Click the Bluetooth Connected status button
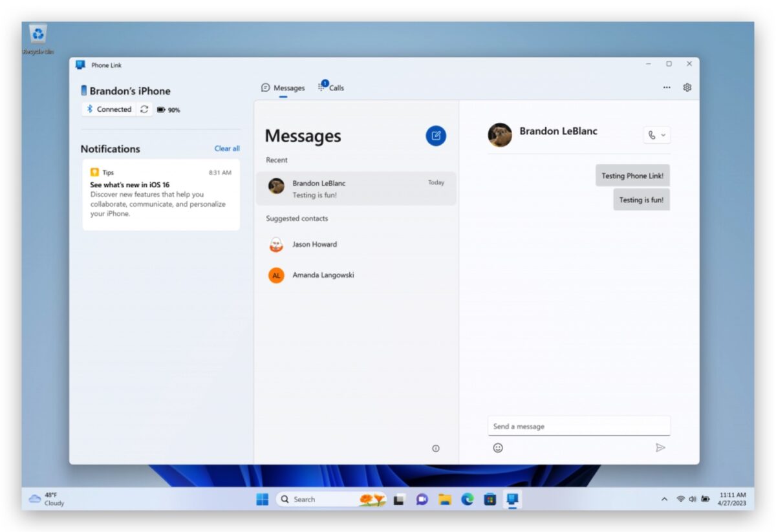776x532 pixels. tap(109, 109)
